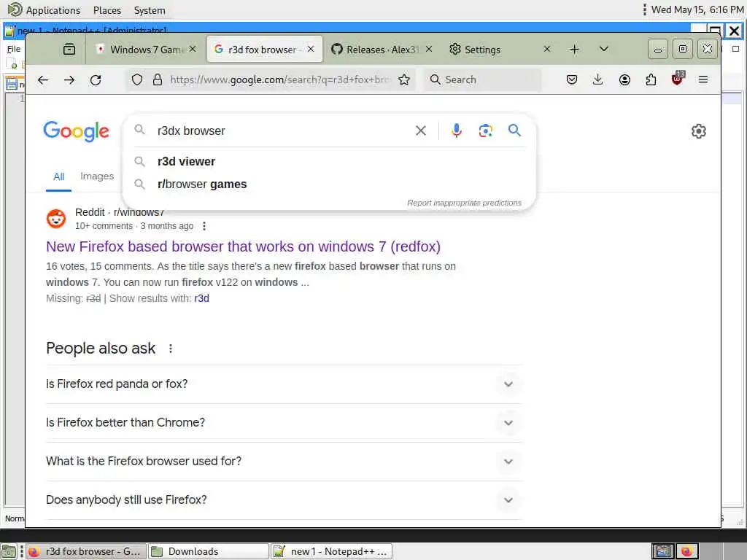Image resolution: width=747 pixels, height=560 pixels.
Task: Click Report inappropriate predictions link
Action: [464, 203]
